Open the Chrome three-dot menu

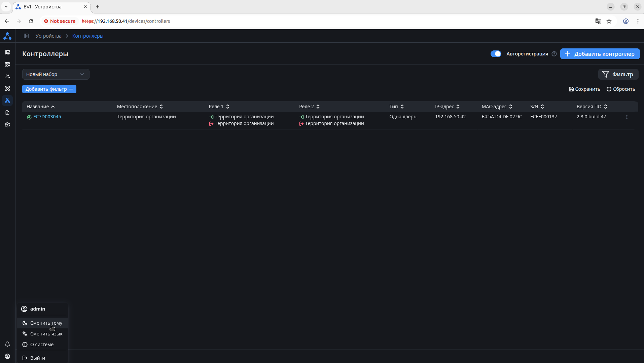[x=638, y=21]
